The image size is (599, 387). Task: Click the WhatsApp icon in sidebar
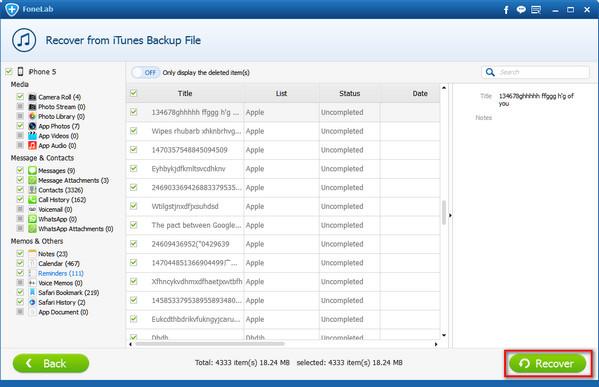(32, 219)
